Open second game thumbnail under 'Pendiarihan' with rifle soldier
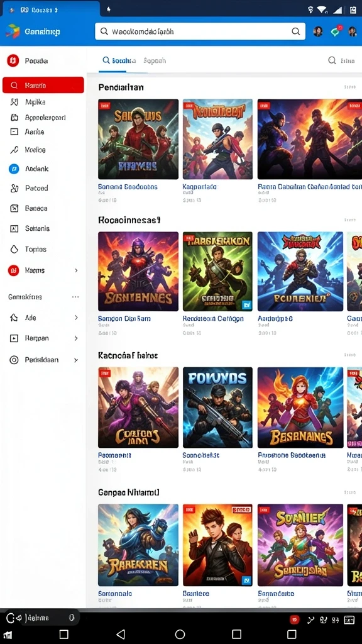The height and width of the screenshot is (644, 362). point(217,139)
